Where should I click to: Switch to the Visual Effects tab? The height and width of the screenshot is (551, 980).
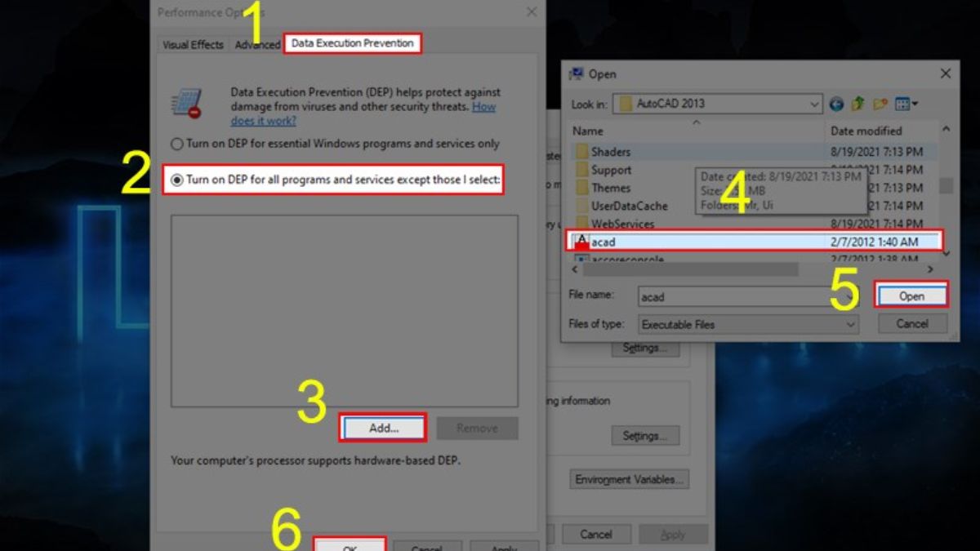click(x=193, y=45)
